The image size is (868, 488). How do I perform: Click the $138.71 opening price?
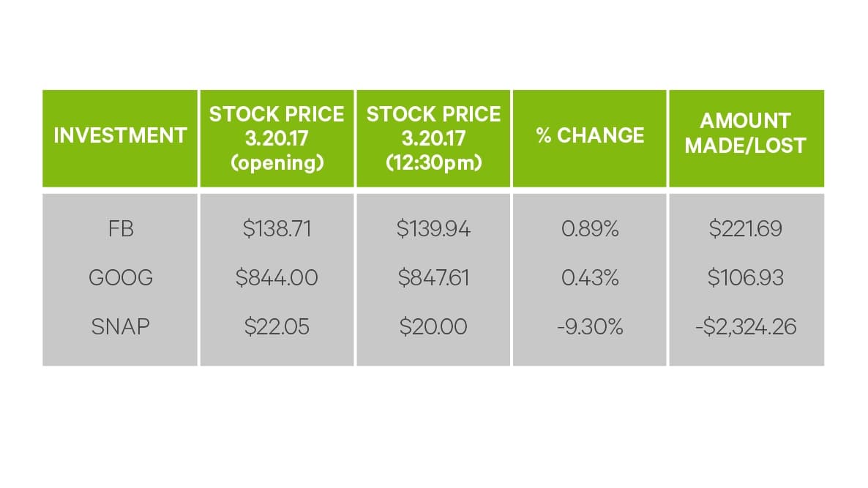click(x=277, y=229)
